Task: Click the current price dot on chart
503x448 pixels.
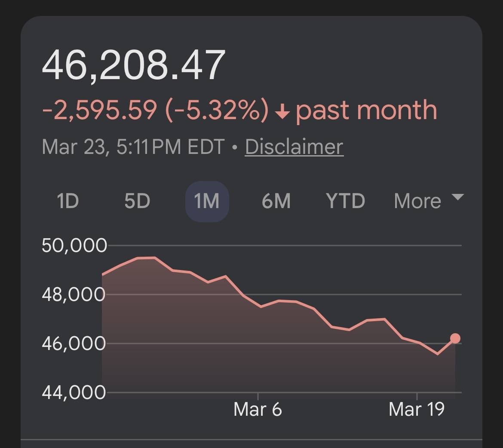Action: 455,338
